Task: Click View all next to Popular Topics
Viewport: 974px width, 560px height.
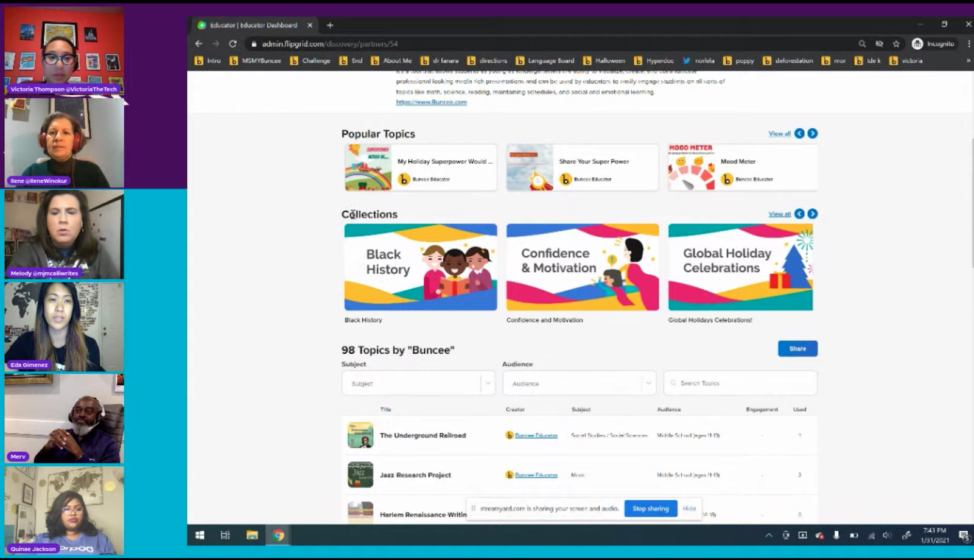Action: pos(779,134)
